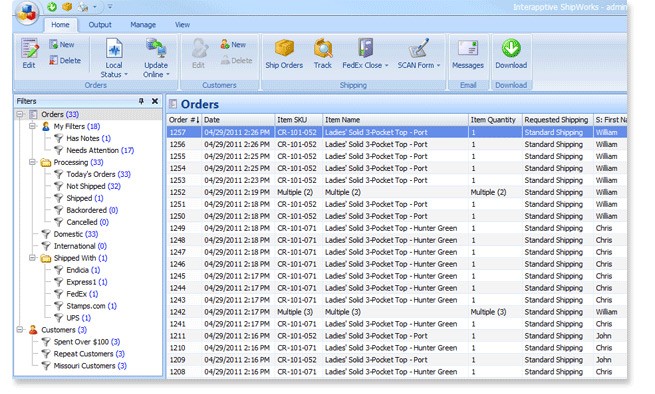
Task: Select order 1242 row
Action: pyautogui.click(x=397, y=312)
